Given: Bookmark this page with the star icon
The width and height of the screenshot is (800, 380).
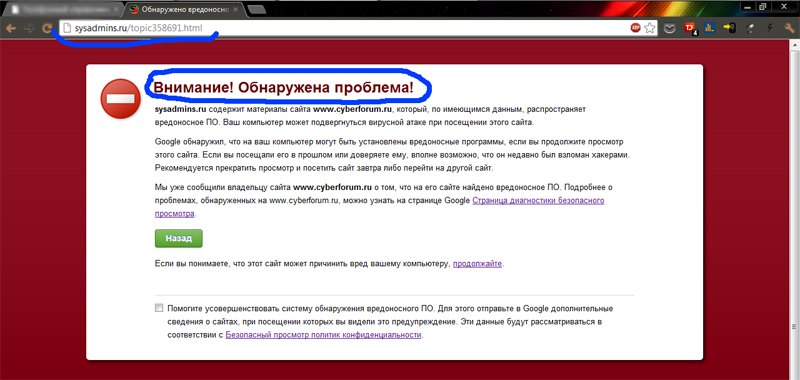Looking at the screenshot, I should (x=649, y=28).
